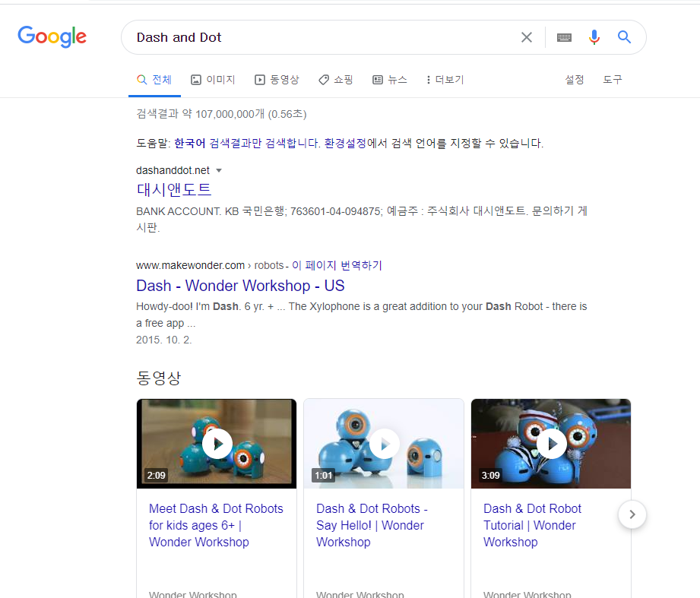Submit search with the magnifying glass icon
Image resolution: width=700 pixels, height=598 pixels.
click(x=624, y=37)
